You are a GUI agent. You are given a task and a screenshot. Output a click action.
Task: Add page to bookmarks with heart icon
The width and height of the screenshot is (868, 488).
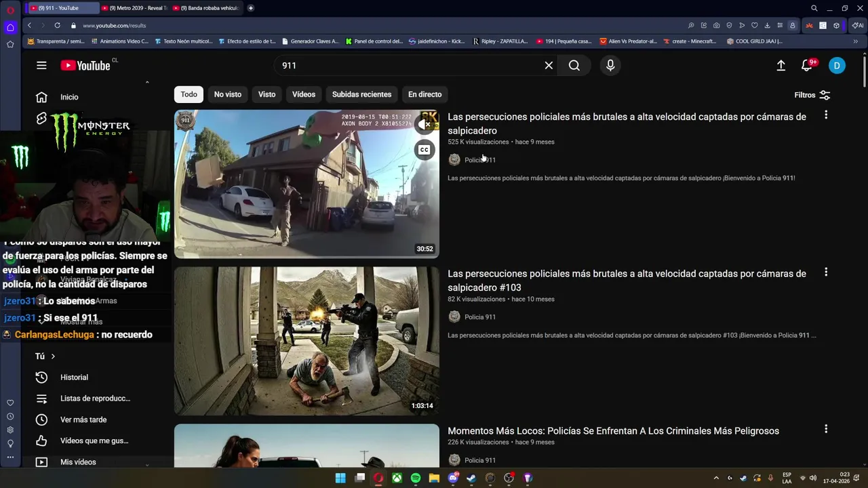(x=754, y=25)
